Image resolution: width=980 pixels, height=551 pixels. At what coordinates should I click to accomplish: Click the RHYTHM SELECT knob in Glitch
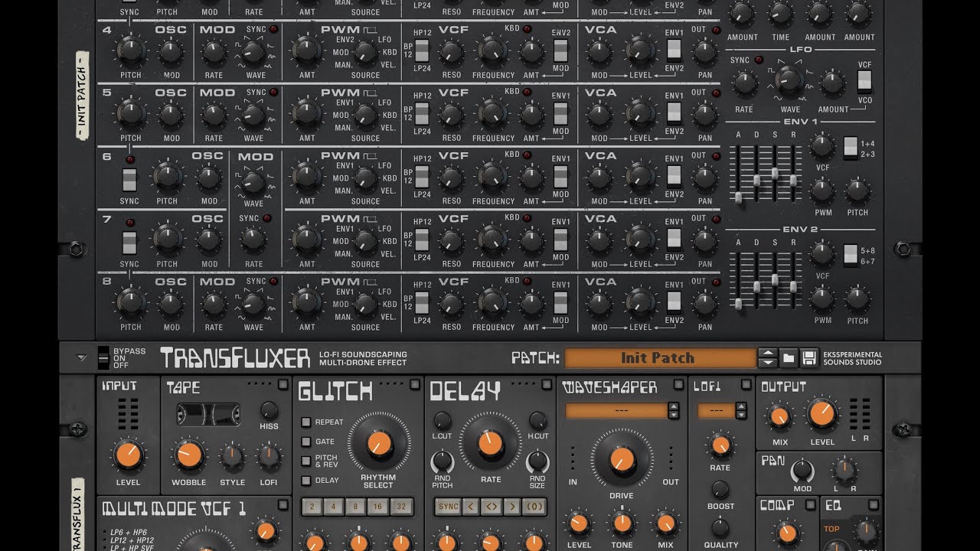click(x=377, y=442)
